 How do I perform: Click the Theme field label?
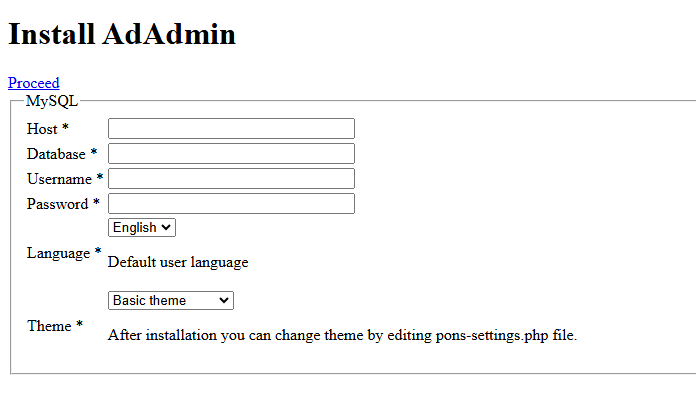pyautogui.click(x=49, y=326)
